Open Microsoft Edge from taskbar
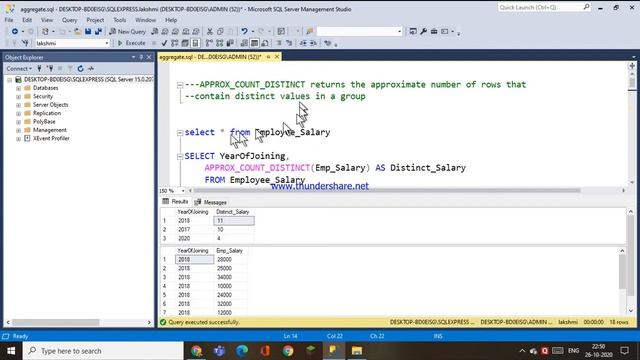The image size is (640, 360). pyautogui.click(x=242, y=351)
